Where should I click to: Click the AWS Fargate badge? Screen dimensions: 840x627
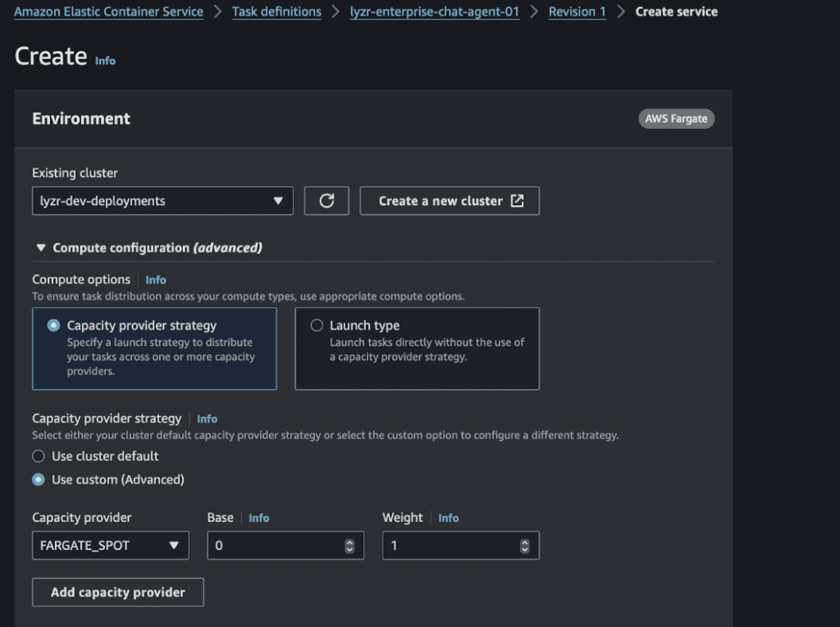676,118
